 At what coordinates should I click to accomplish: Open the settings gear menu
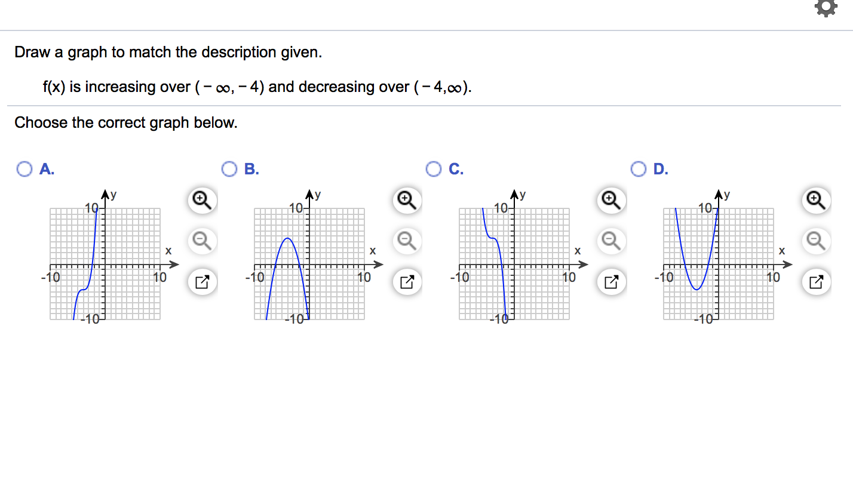click(x=827, y=8)
